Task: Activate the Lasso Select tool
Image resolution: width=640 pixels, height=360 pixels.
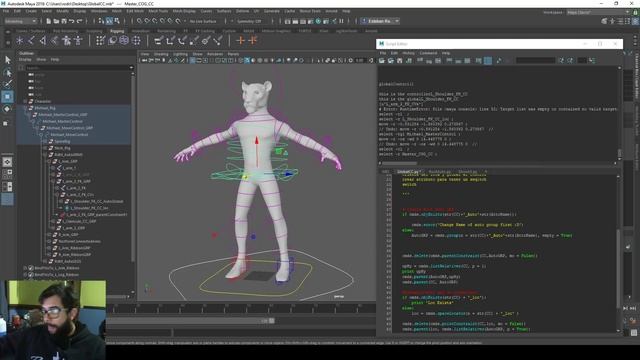Action: (7, 72)
